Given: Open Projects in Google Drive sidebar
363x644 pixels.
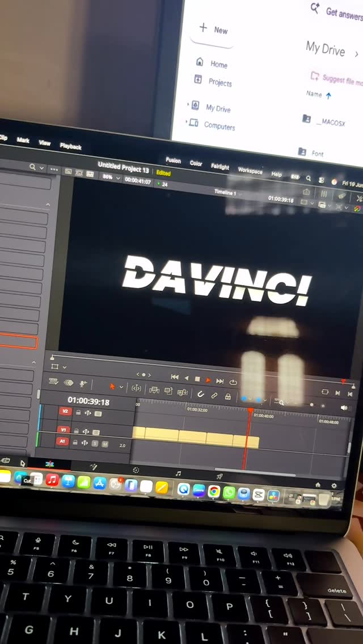Looking at the screenshot, I should click(x=213, y=81).
